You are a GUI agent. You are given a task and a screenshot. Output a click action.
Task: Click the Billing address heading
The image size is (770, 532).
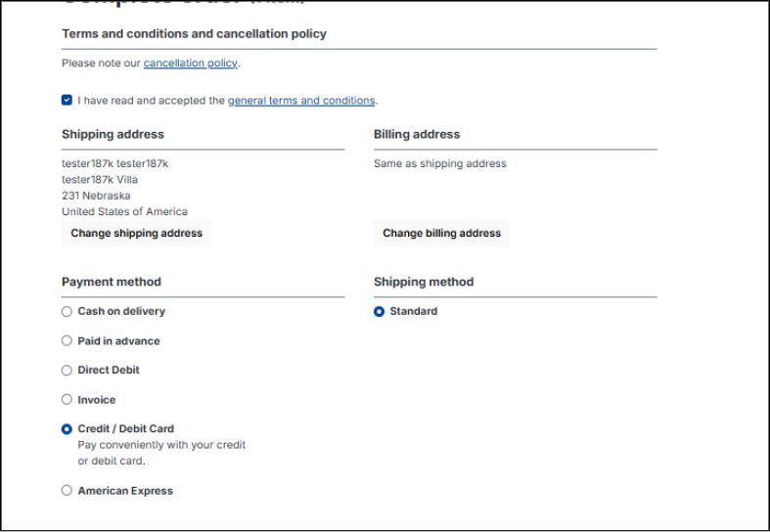click(x=417, y=134)
